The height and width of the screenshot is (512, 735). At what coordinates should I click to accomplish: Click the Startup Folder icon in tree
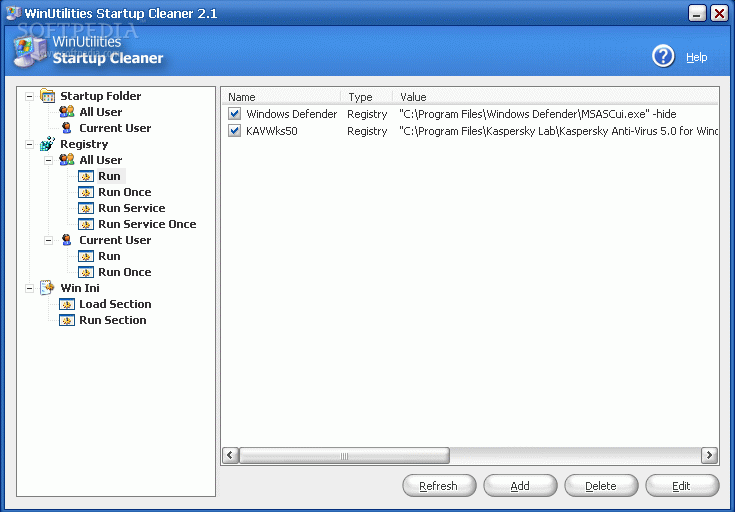[x=47, y=96]
